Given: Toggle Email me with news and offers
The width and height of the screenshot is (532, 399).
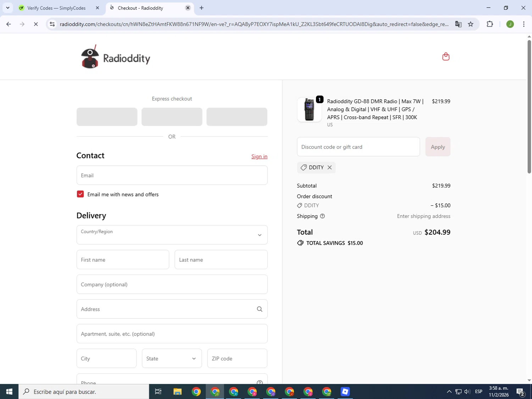Looking at the screenshot, I should (x=80, y=194).
